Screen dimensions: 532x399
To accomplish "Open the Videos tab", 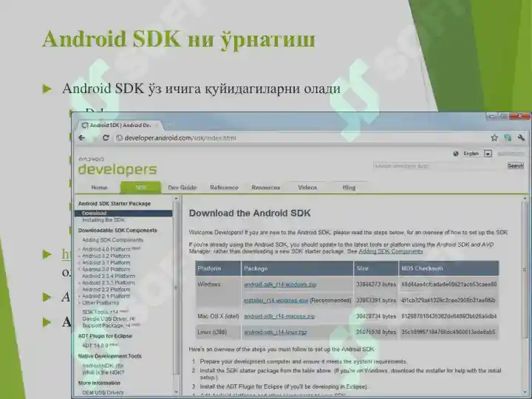I will point(307,187).
